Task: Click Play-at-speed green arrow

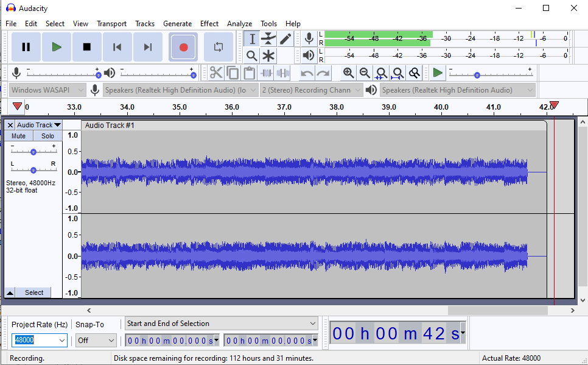Action: 437,73
